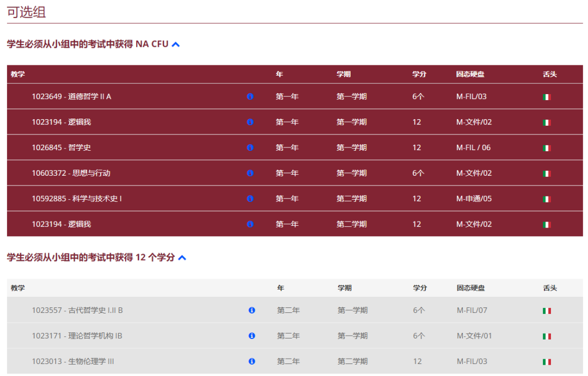Click the 舌头 header in the gray table
This screenshot has width=588, height=376.
(x=550, y=288)
